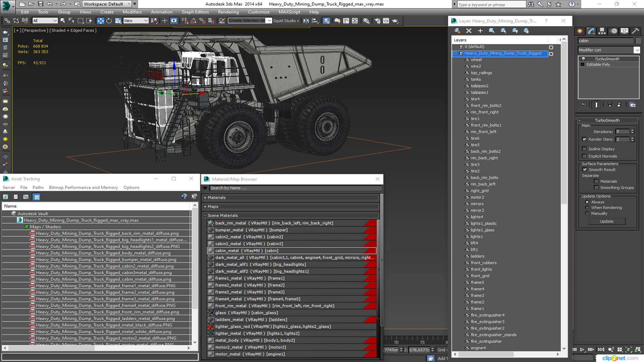This screenshot has width=644, height=362.
Task: Open the MAXScript menu
Action: click(x=289, y=12)
